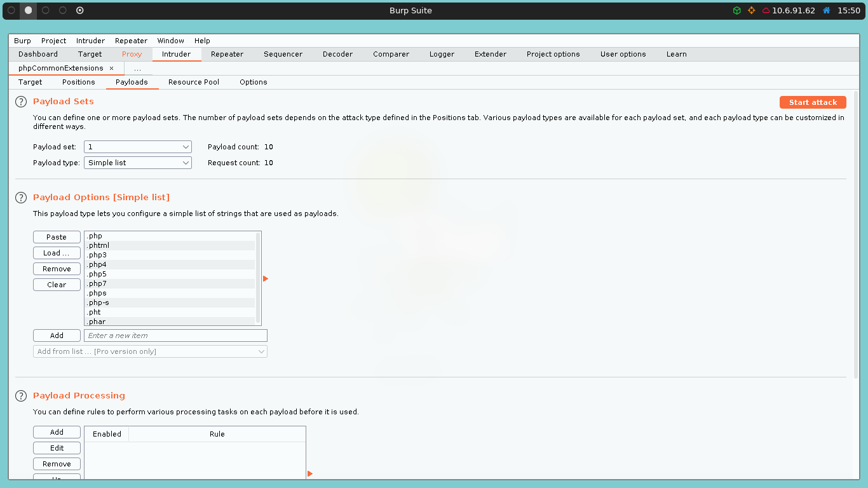Image resolution: width=868 pixels, height=488 pixels.
Task: Go to the Intruder Target sub-tab
Action: coord(31,82)
